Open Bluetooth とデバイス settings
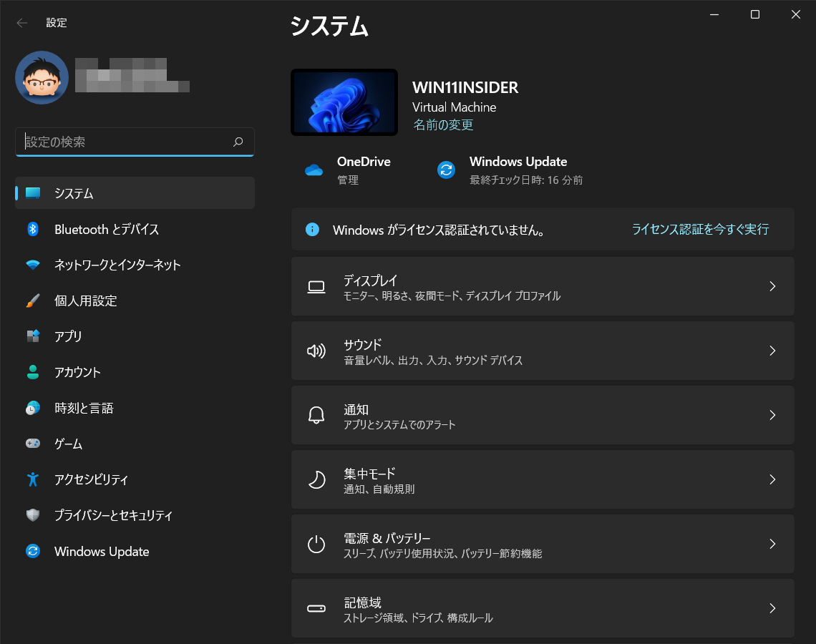The height and width of the screenshot is (644, 816). tap(135, 229)
